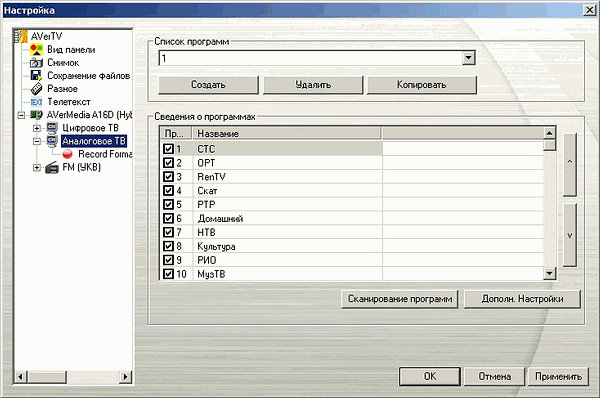Viewport: 600px width, 398px height.
Task: Uncheck channel 6 Домашний checkbox
Action: (x=168, y=218)
